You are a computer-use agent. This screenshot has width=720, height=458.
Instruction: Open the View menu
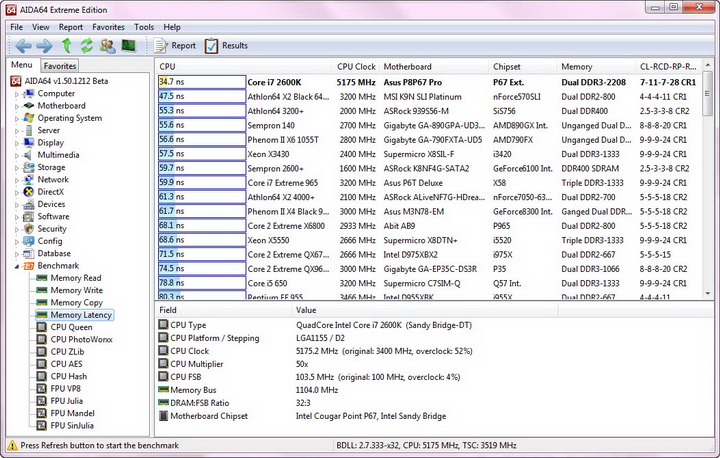click(x=40, y=27)
